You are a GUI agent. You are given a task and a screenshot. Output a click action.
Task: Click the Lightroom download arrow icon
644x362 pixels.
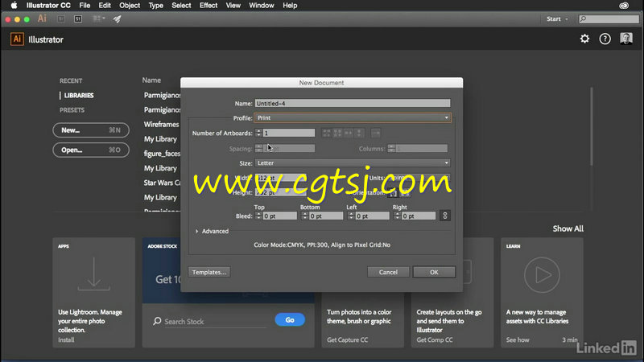(x=94, y=274)
